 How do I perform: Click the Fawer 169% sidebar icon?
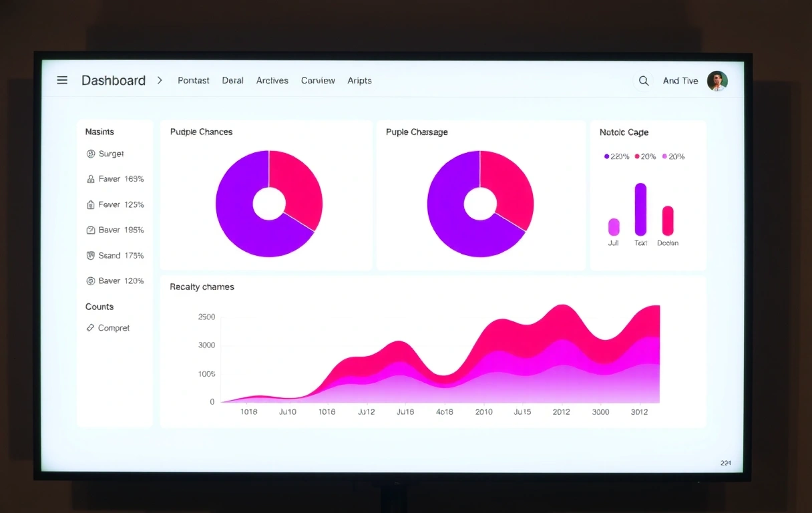tap(91, 179)
